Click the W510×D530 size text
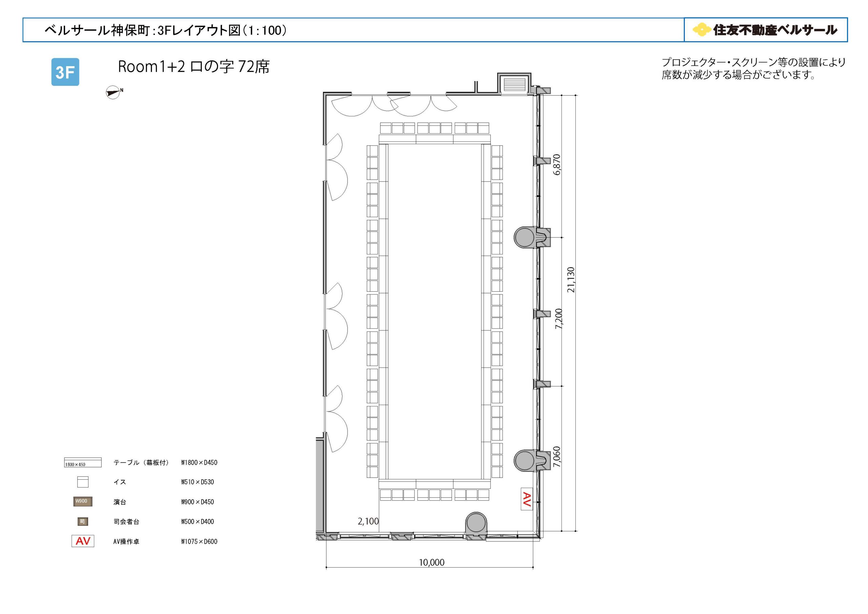The width and height of the screenshot is (868, 614). pyautogui.click(x=197, y=482)
